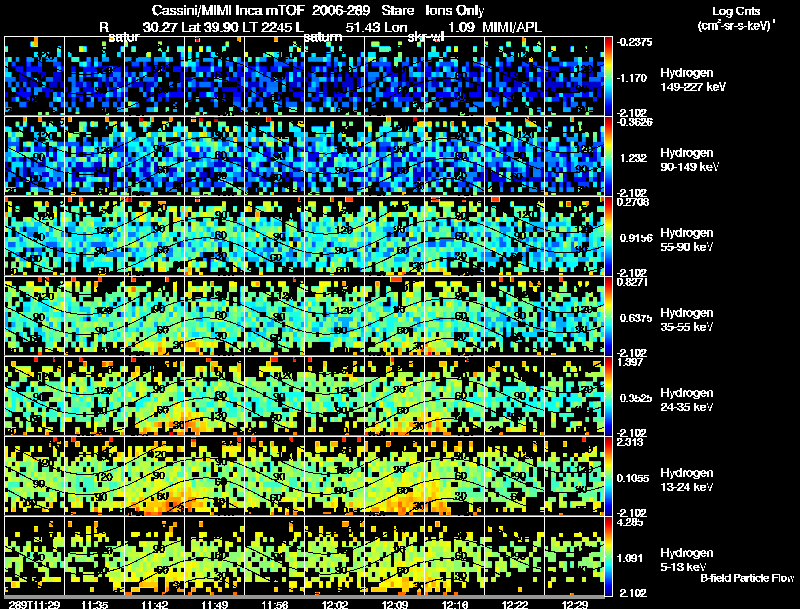Click the '-0.2375' color scale maximum value
Screen dimensions: 800x609
(634, 42)
